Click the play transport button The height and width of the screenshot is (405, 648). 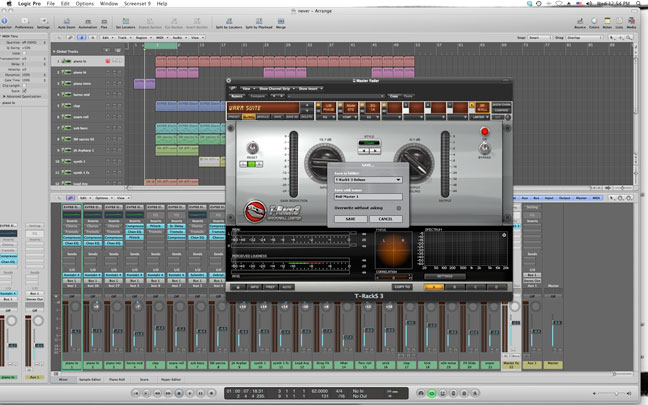[x=190, y=393]
